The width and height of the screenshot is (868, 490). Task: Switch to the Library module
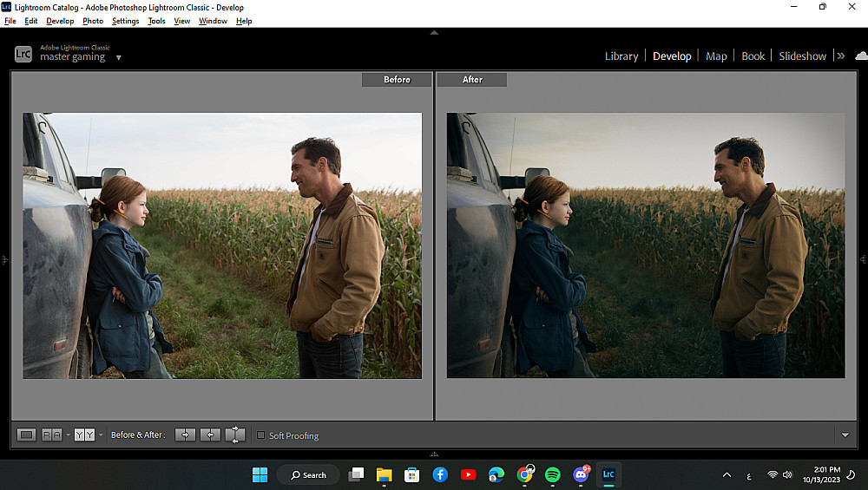[621, 56]
